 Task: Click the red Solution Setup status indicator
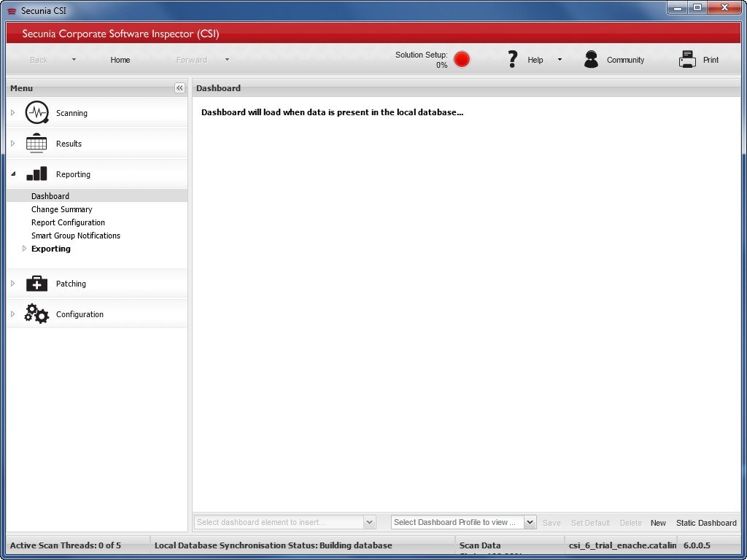462,60
